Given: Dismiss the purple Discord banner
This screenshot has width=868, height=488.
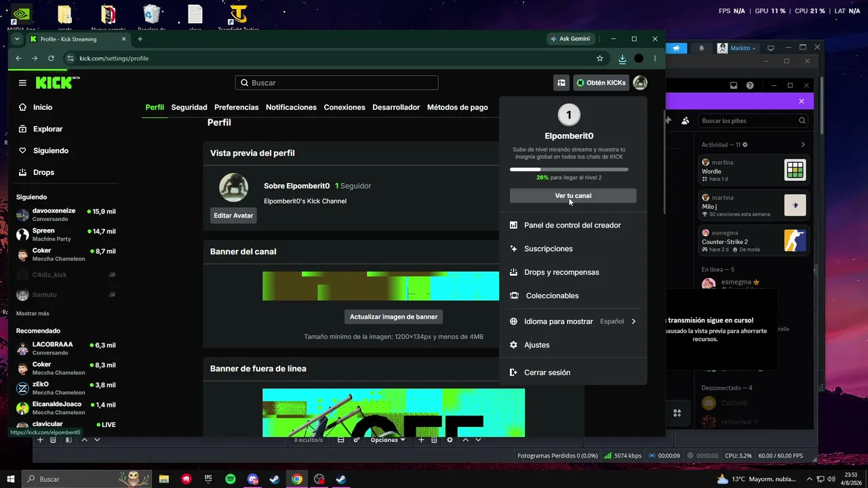Looking at the screenshot, I should click(x=801, y=101).
